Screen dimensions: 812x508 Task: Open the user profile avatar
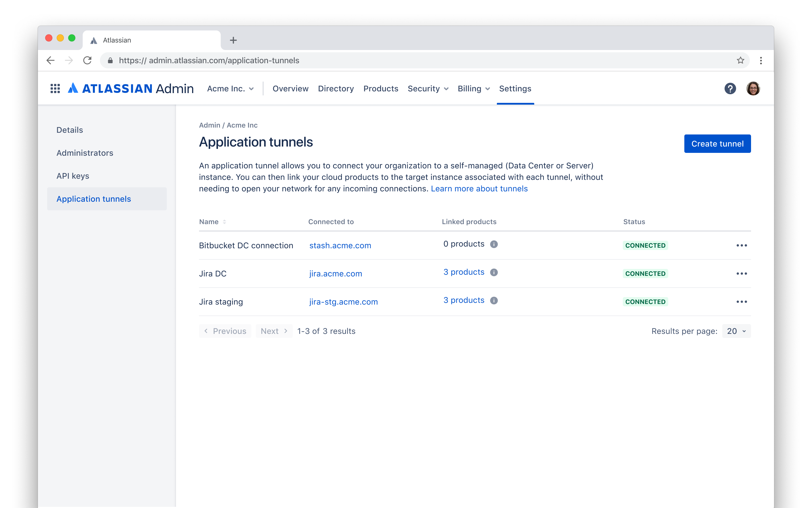pyautogui.click(x=753, y=88)
